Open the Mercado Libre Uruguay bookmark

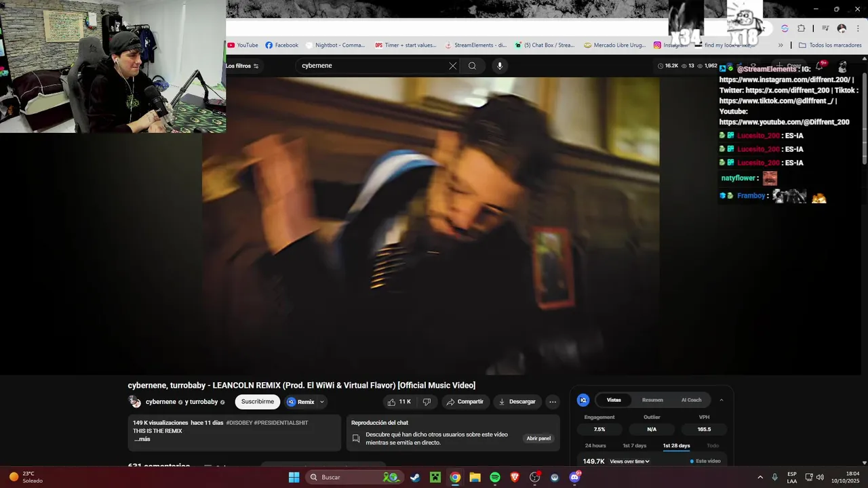point(614,45)
